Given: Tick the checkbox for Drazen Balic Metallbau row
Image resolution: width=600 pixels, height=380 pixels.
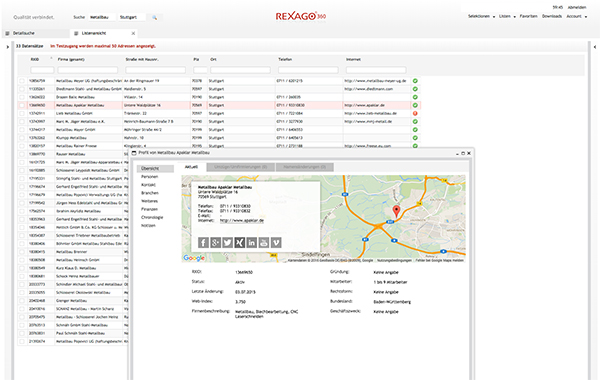Looking at the screenshot, I should coord(22,97).
